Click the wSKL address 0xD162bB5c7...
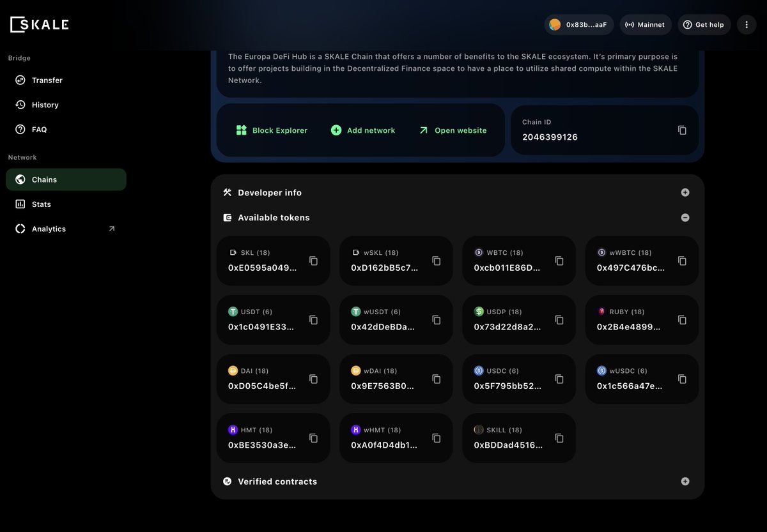The height and width of the screenshot is (532, 767). point(385,268)
